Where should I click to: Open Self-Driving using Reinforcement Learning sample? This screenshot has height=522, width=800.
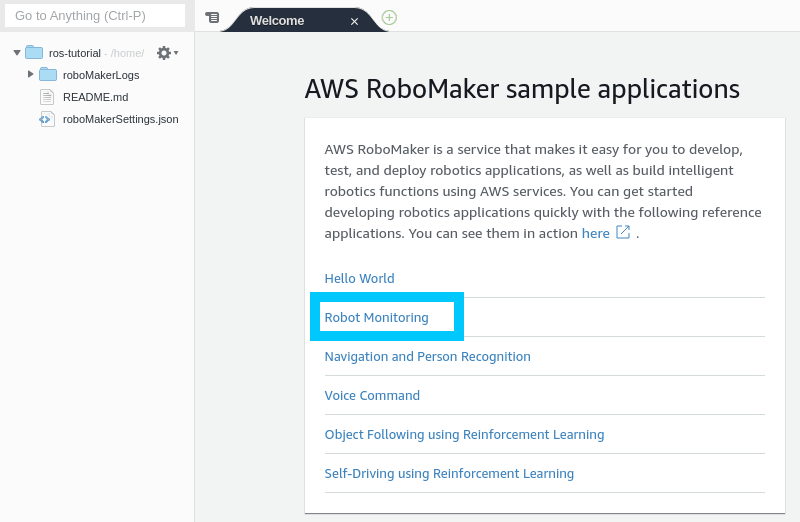449,474
